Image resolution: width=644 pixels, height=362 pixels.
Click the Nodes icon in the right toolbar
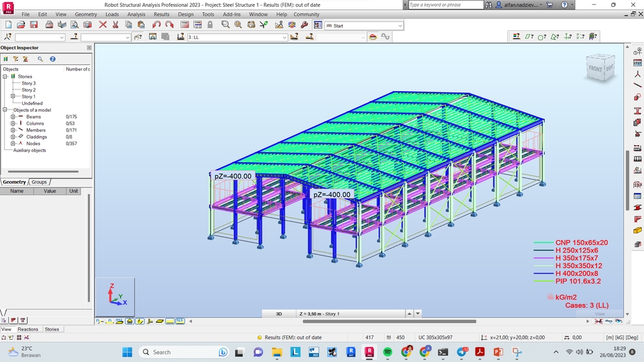(637, 74)
